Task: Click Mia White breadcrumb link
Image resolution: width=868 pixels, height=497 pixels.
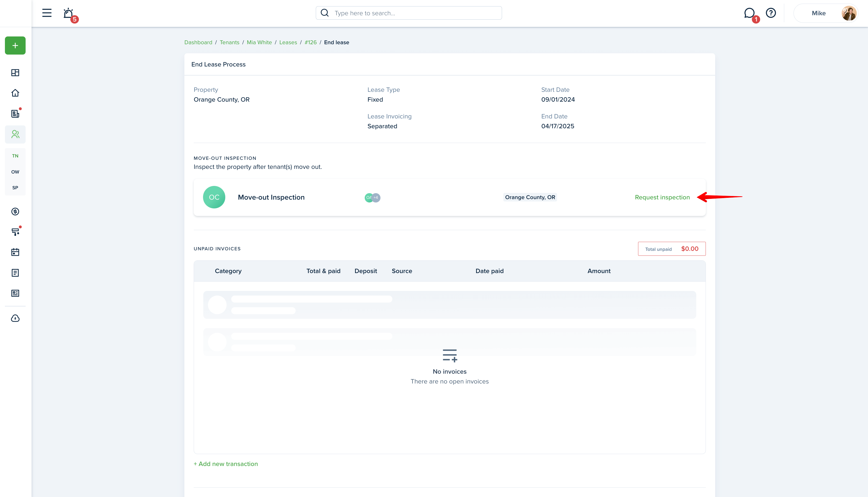Action: (259, 42)
